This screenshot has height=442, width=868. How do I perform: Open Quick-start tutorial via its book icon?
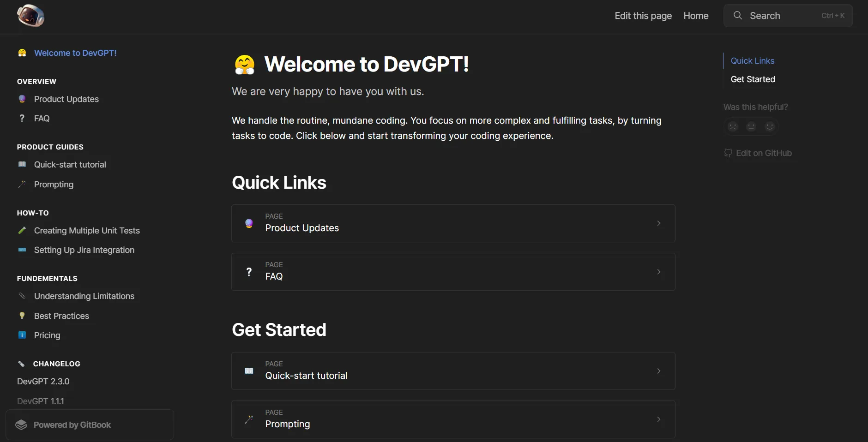[x=22, y=165]
